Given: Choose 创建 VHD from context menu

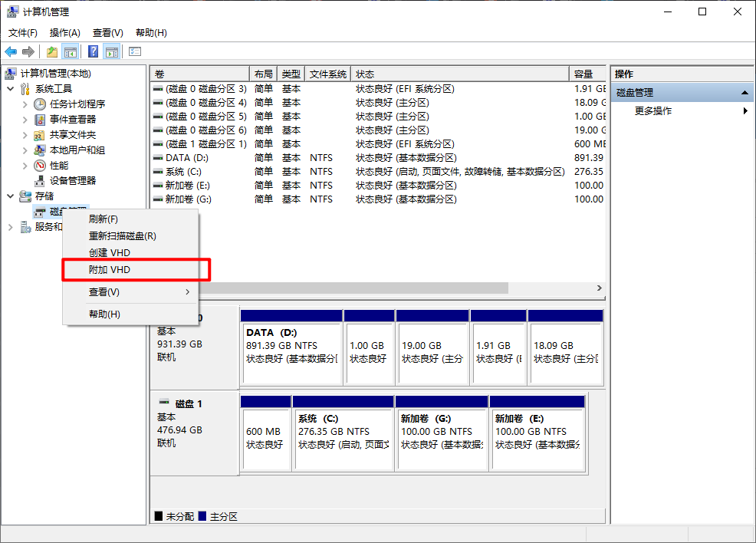Looking at the screenshot, I should [x=110, y=252].
